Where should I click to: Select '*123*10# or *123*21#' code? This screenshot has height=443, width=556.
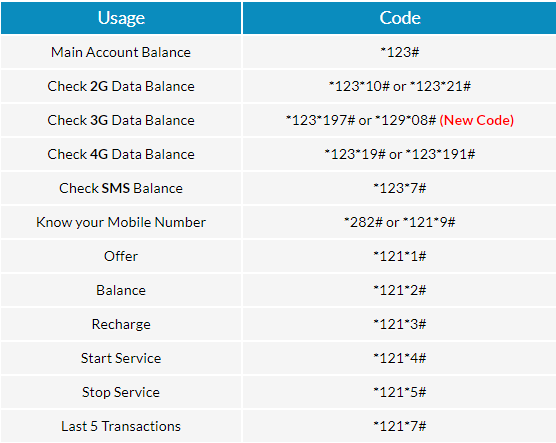click(400, 86)
